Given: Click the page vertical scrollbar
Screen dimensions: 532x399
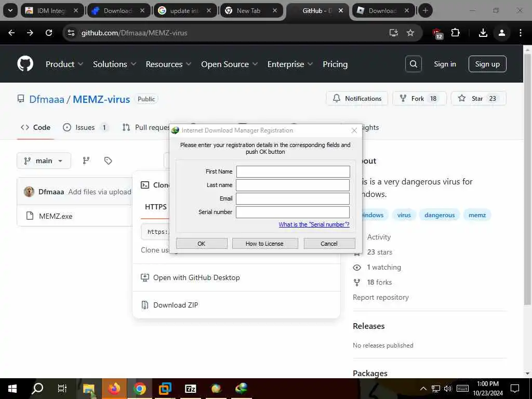Looking at the screenshot, I should (527, 179).
